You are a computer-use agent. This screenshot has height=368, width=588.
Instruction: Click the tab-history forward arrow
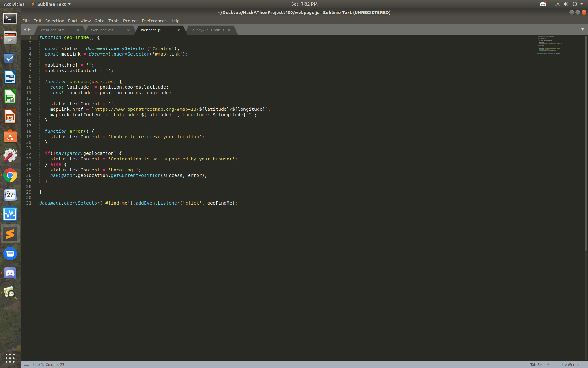[29, 29]
